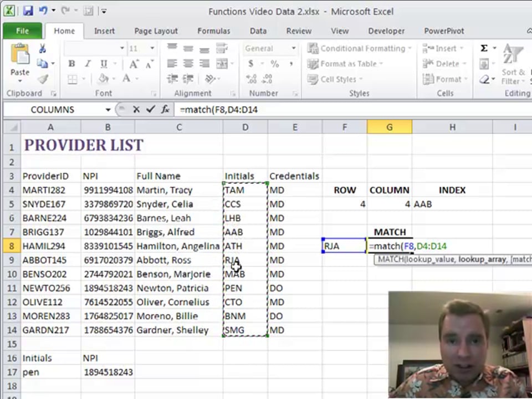Switch to the Formulas tab

tap(213, 31)
